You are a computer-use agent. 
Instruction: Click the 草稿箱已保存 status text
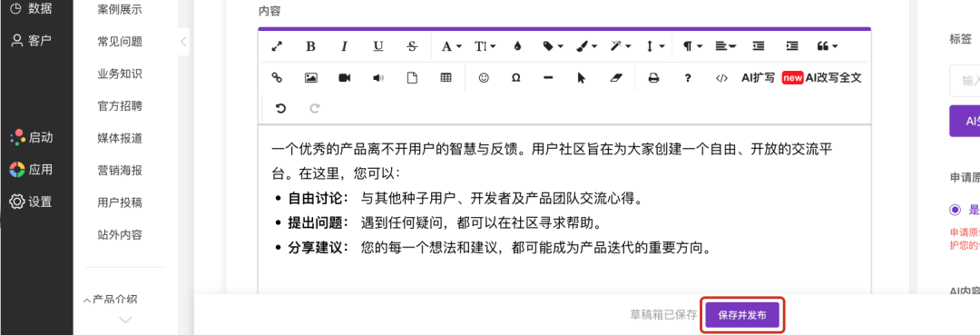663,316
